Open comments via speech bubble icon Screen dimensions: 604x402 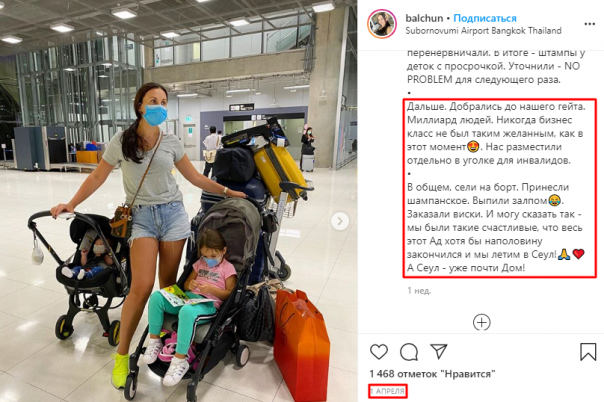409,352
